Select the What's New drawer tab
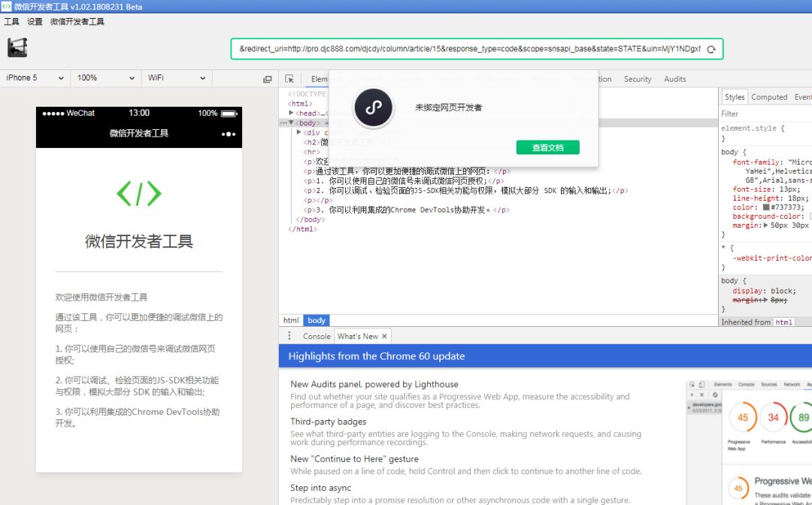 [x=358, y=337]
